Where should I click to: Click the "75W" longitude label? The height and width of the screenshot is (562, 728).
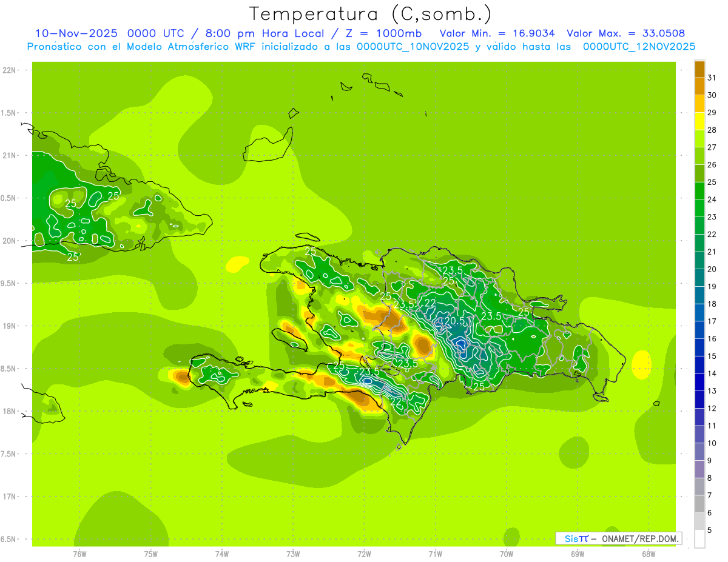[x=151, y=554]
